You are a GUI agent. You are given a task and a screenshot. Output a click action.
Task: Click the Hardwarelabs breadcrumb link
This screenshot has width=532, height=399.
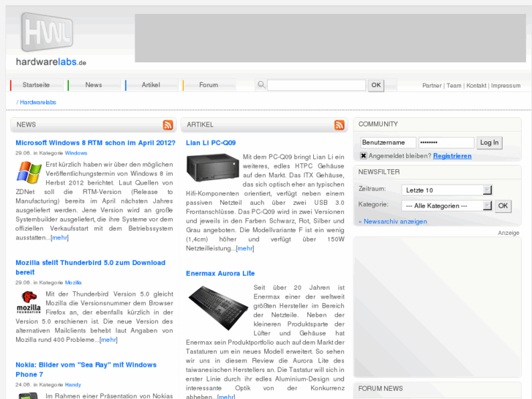[37, 102]
